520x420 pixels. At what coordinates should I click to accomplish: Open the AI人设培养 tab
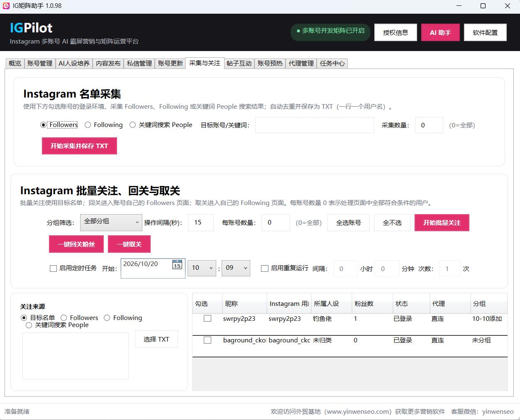pyautogui.click(x=74, y=63)
